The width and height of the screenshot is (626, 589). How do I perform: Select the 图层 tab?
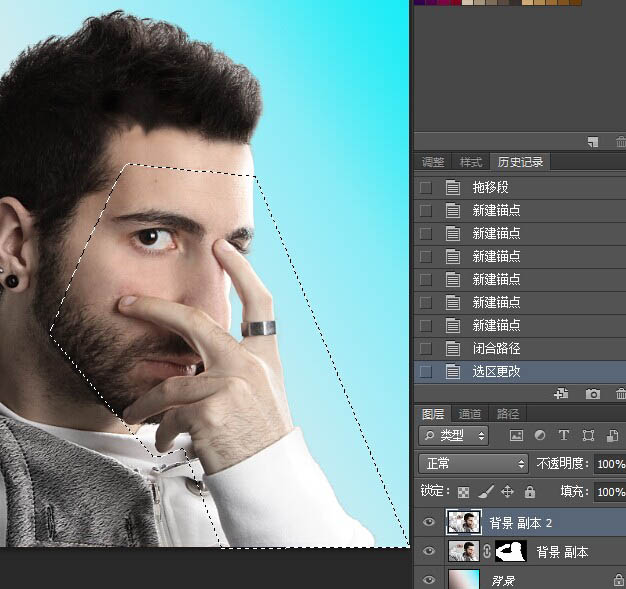tap(433, 414)
